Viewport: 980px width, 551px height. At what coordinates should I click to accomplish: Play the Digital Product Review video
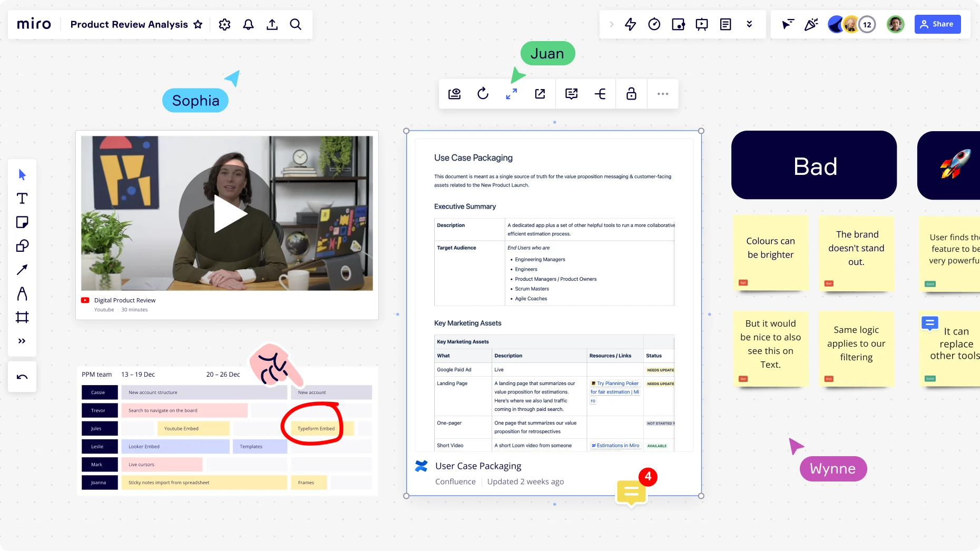coord(227,213)
